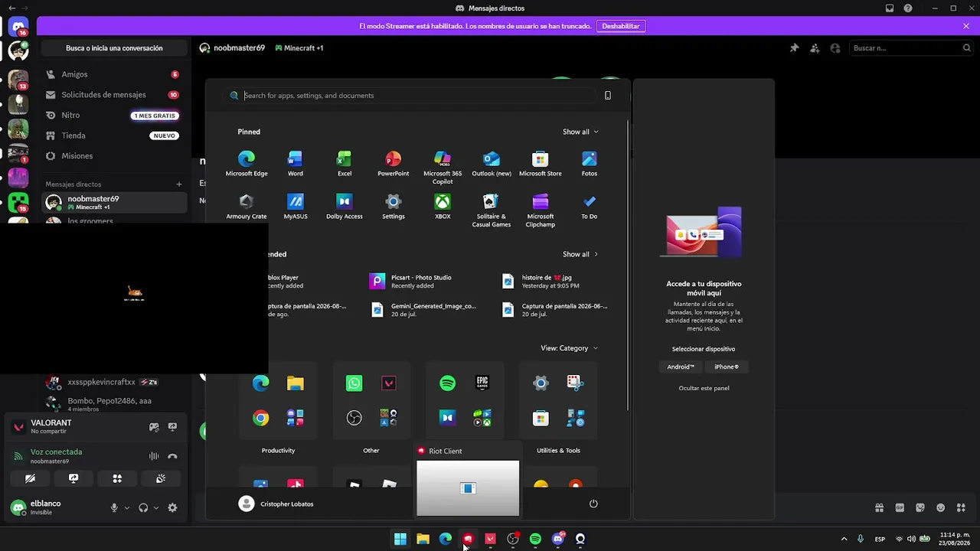
Task: Open Tienda in the Discord sidebar
Action: point(113,135)
